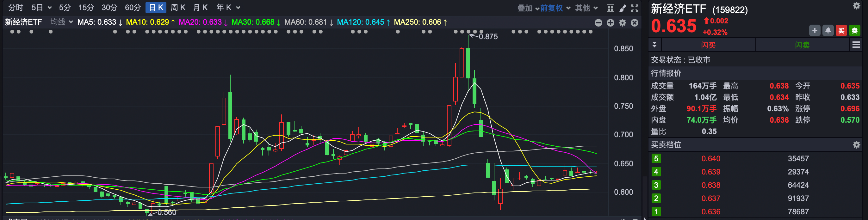Open the 叠加 overlay dropdown
868x220 pixels.
(528, 8)
